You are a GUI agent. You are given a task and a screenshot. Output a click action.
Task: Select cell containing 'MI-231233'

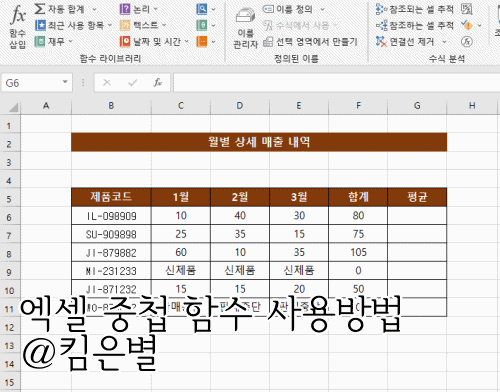coord(111,271)
